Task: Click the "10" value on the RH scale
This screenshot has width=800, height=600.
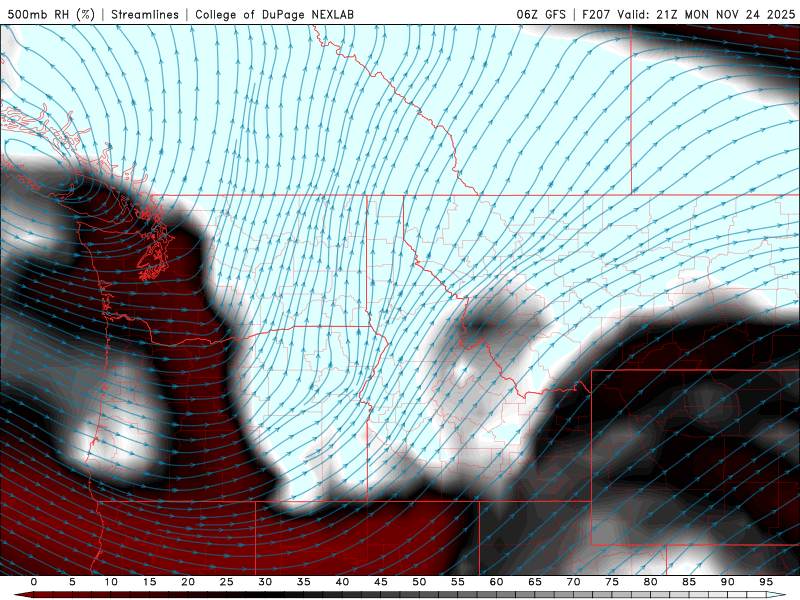Action: click(x=111, y=582)
